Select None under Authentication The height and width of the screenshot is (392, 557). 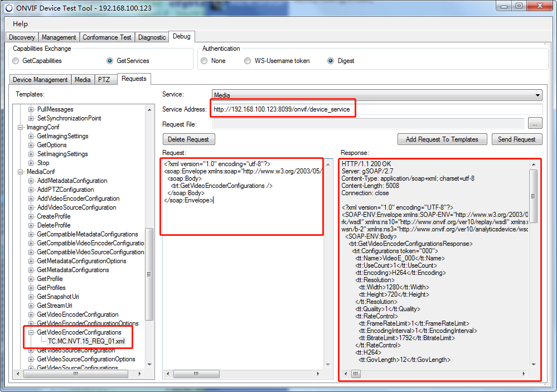point(204,61)
